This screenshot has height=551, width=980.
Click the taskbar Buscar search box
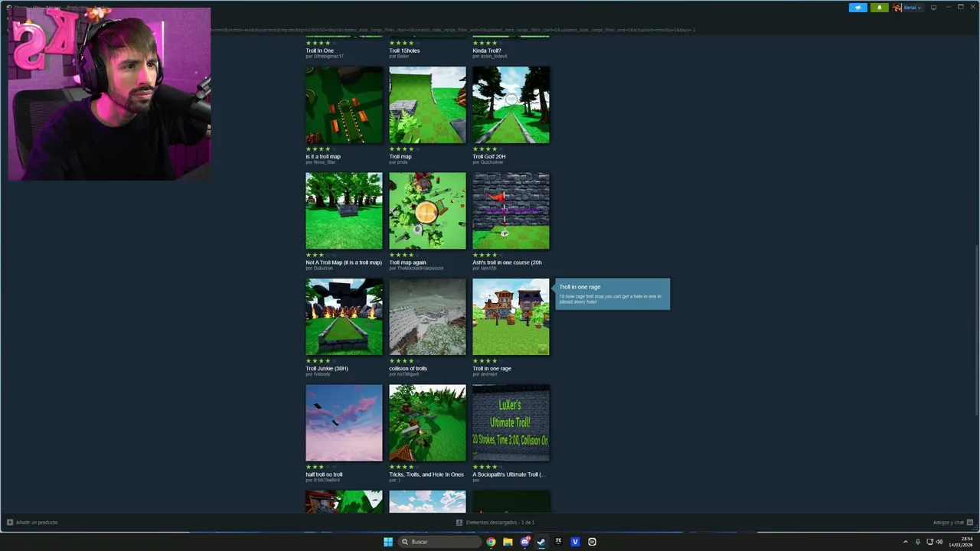coord(440,542)
